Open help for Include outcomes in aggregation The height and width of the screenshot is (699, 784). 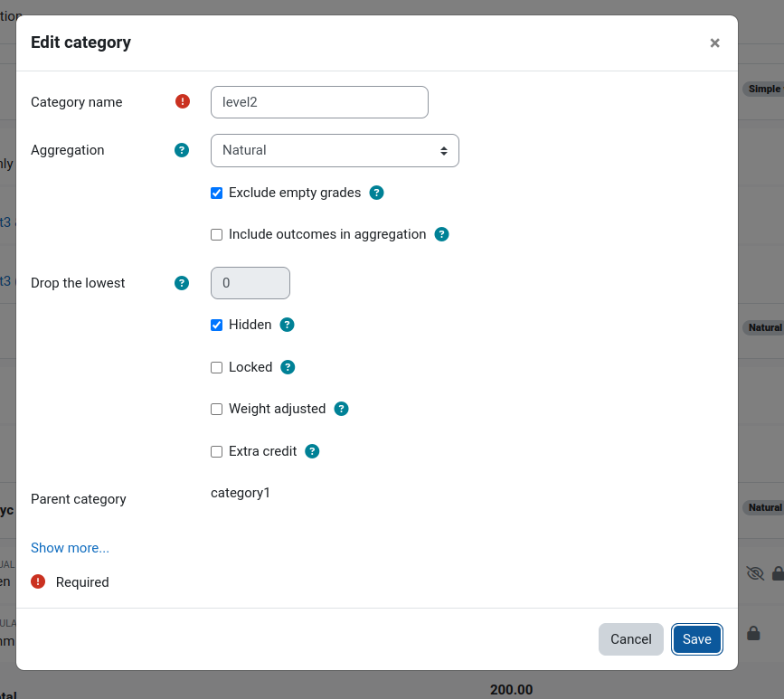coord(441,234)
